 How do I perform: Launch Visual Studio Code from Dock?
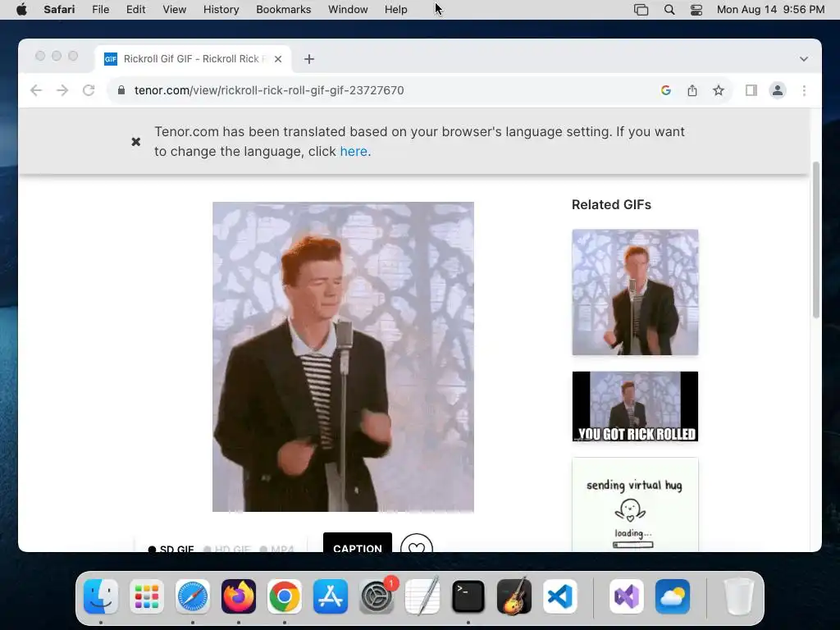click(560, 596)
